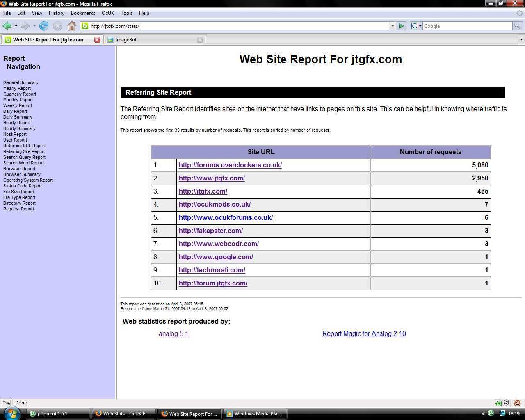This screenshot has height=420, width=525.
Task: Open the History menu
Action: (x=57, y=13)
